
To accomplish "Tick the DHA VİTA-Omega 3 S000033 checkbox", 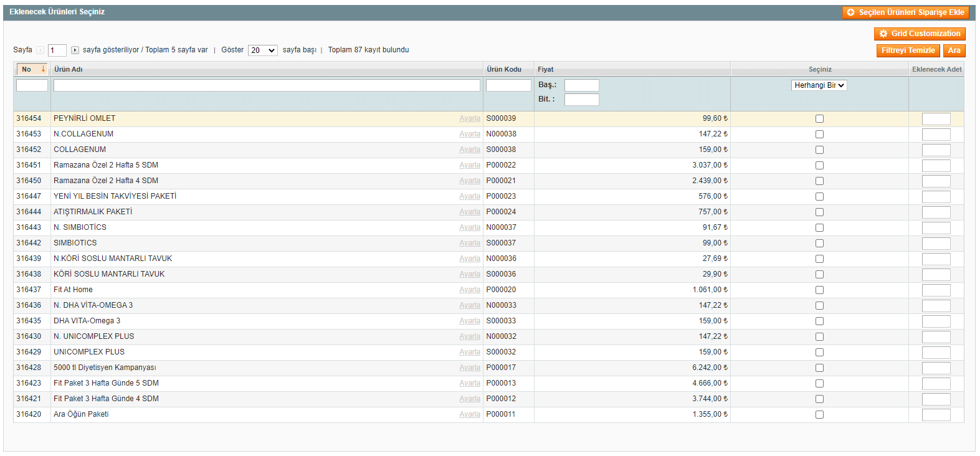I will pos(819,321).
